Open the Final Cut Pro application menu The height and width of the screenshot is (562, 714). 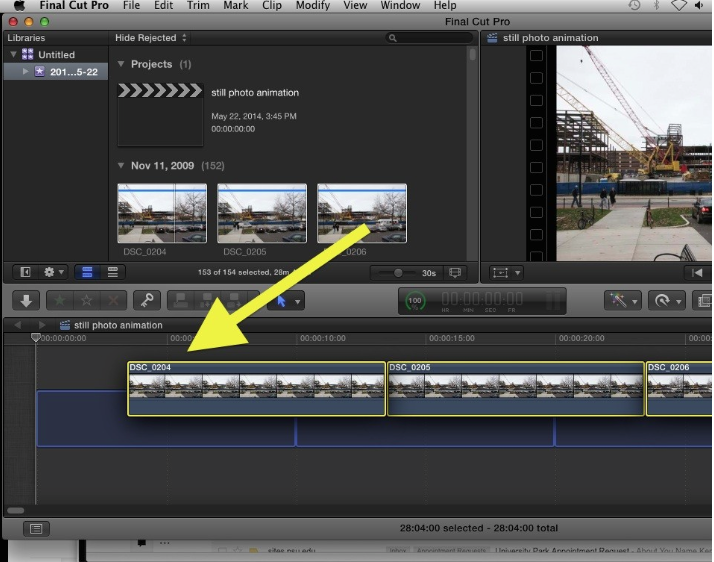[74, 5]
